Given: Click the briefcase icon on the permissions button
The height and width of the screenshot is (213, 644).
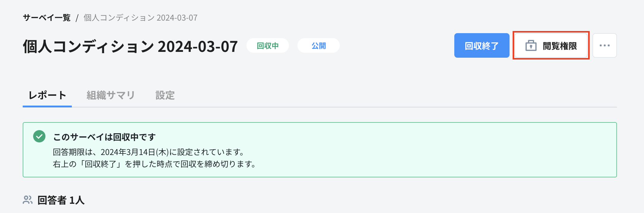Looking at the screenshot, I should point(531,45).
